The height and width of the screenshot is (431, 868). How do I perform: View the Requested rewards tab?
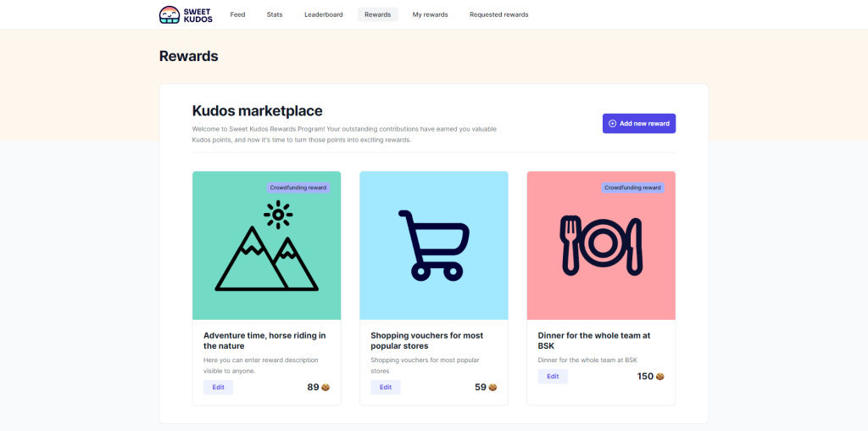pos(498,14)
